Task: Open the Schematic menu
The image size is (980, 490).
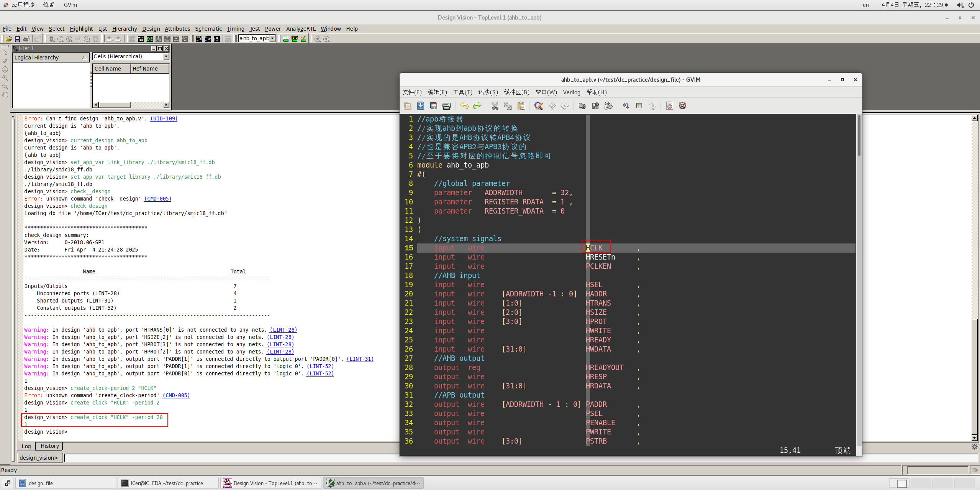Action: point(208,29)
